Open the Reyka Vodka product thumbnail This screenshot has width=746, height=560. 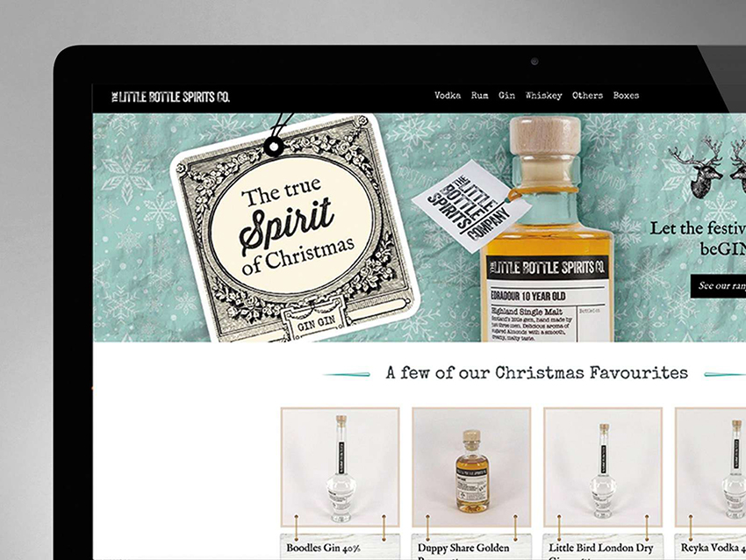[x=710, y=467]
